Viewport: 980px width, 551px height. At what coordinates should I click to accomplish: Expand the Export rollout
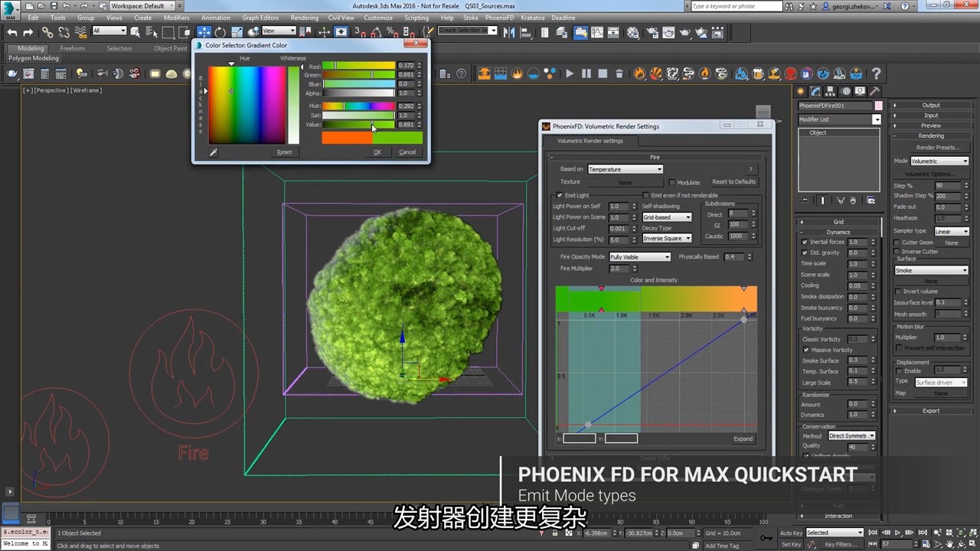point(931,411)
